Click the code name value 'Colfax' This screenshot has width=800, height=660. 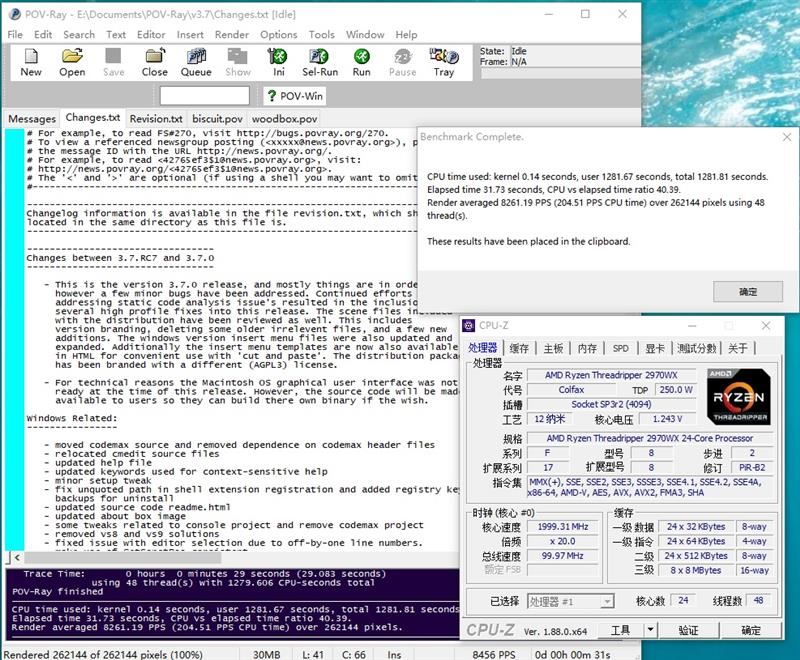point(571,390)
